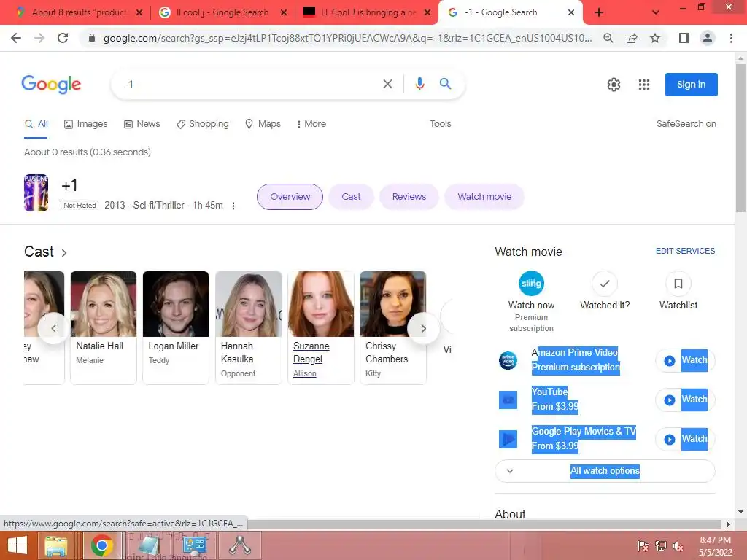Clear the search box with the X

tap(388, 85)
